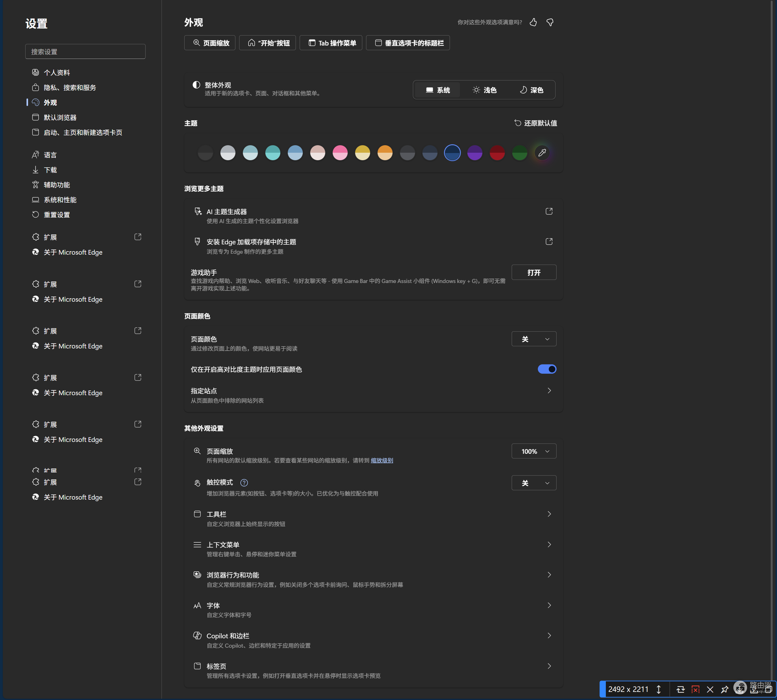
Task: Click the palette icon beside 外观 in the sidebar
Action: [36, 102]
